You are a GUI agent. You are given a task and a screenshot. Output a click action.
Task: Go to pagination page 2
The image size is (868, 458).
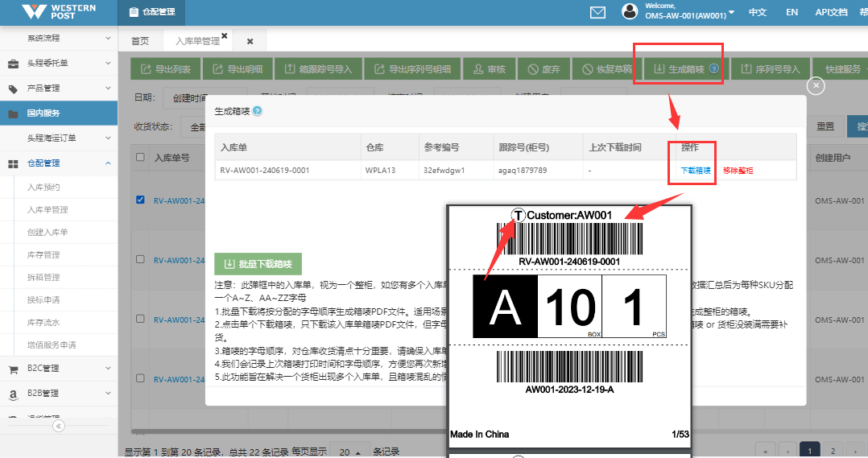[x=833, y=450]
